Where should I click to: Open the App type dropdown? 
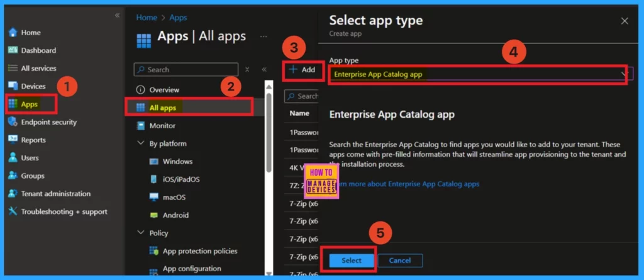point(481,74)
